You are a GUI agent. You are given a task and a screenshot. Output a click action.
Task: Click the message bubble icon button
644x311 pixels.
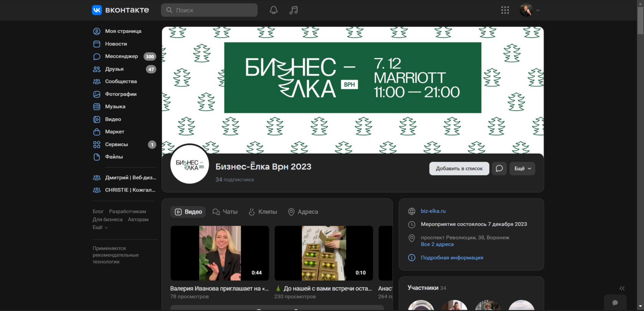pyautogui.click(x=499, y=169)
